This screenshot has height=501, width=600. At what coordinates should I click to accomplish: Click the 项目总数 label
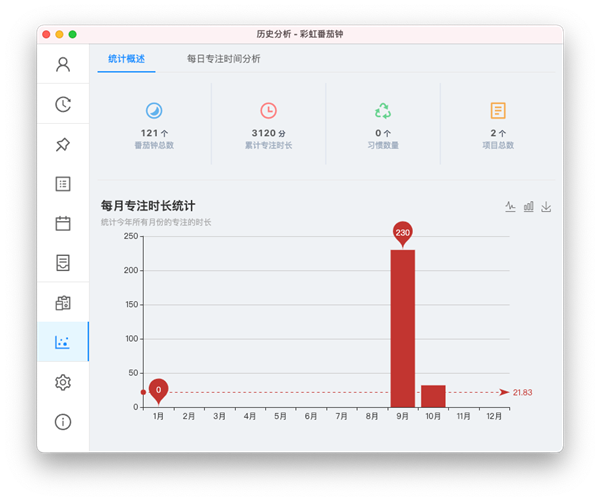pyautogui.click(x=498, y=145)
